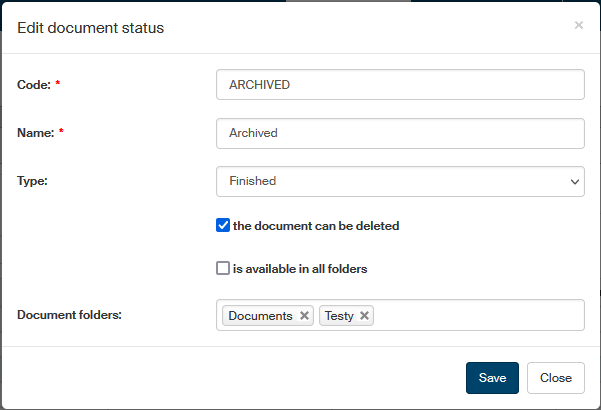Uncheck the document can be deleted checkbox
The width and height of the screenshot is (601, 410).
point(223,225)
